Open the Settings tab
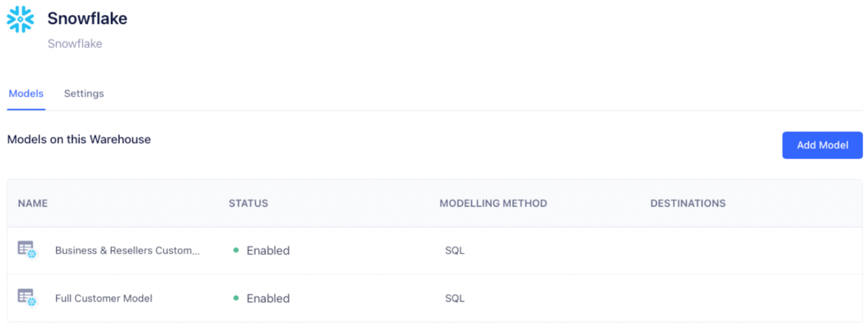The height and width of the screenshot is (328, 868). [x=84, y=93]
